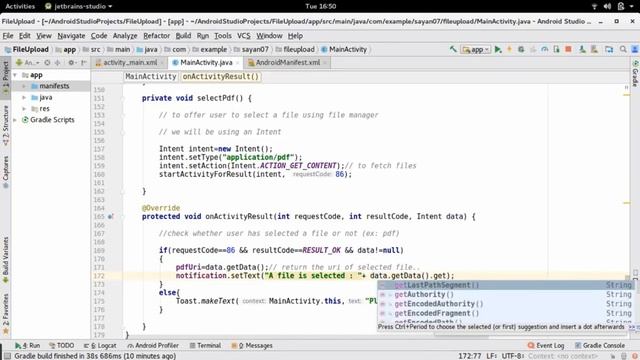Click onActivityResult() in the editor breadcrumb
The height and width of the screenshot is (360, 640).
point(220,77)
